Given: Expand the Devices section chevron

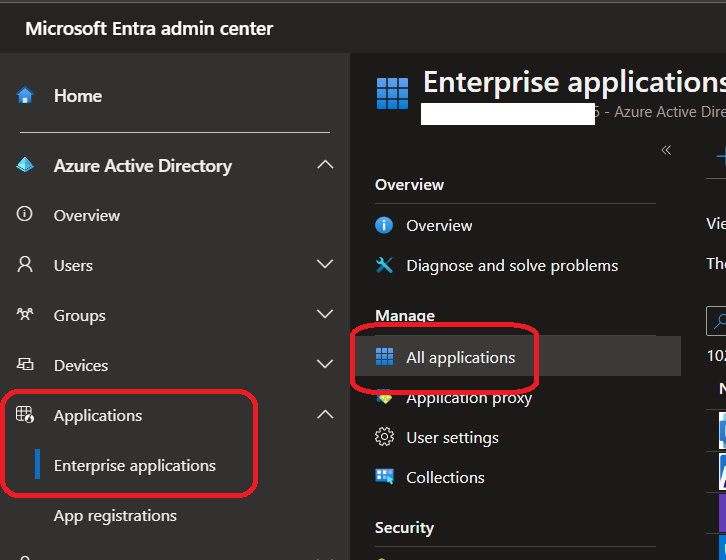Looking at the screenshot, I should tap(325, 365).
